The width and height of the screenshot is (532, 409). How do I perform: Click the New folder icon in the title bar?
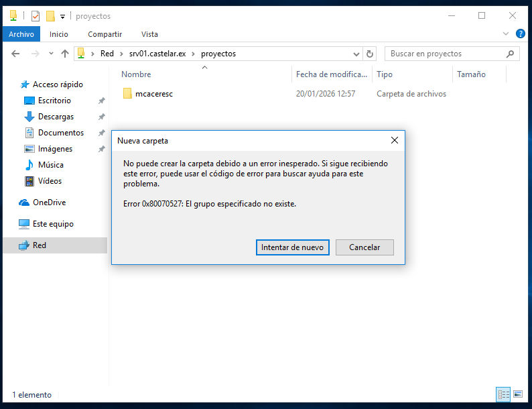coord(50,16)
